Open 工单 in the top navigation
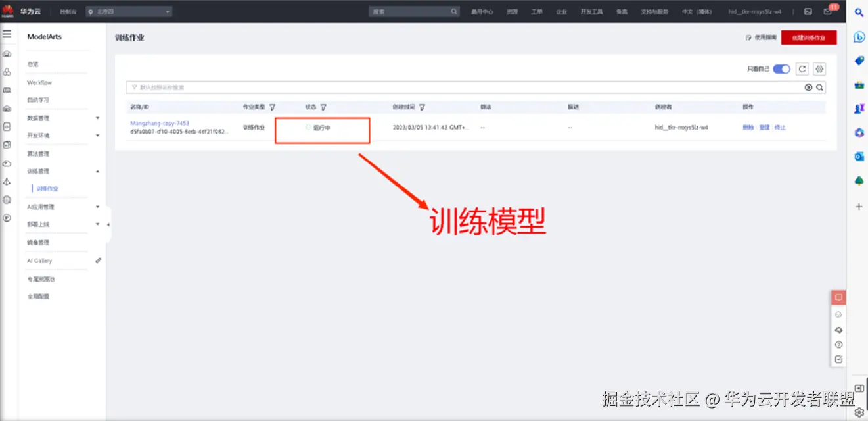This screenshot has height=421, width=868. 537,12
